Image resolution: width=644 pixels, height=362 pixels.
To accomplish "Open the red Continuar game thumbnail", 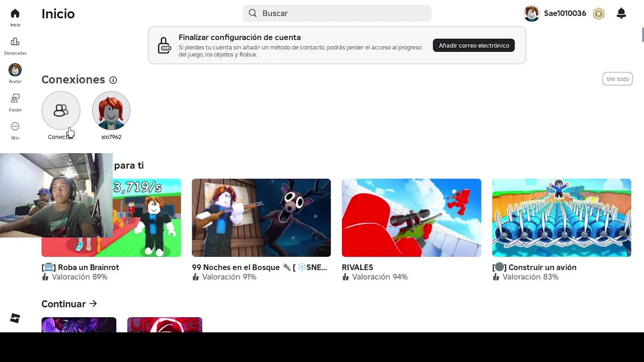I will 165,325.
